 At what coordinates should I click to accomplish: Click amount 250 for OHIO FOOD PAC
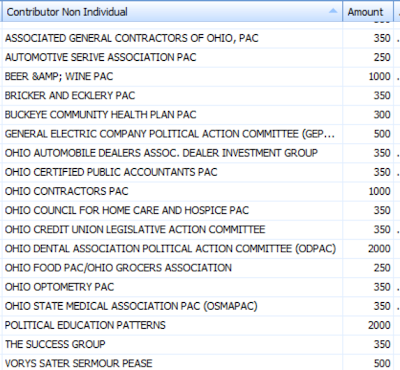[382, 268]
